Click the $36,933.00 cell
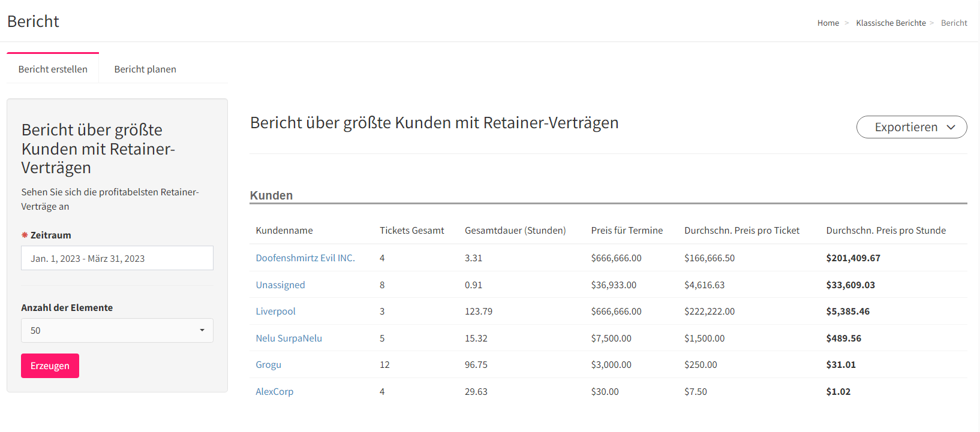This screenshot has width=980, height=432. pyautogui.click(x=614, y=285)
